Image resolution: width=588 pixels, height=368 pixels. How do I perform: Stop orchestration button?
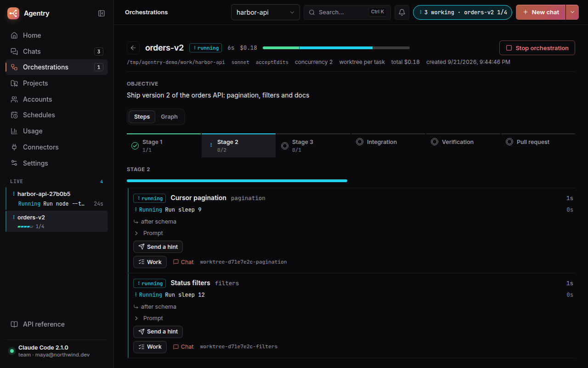(537, 48)
